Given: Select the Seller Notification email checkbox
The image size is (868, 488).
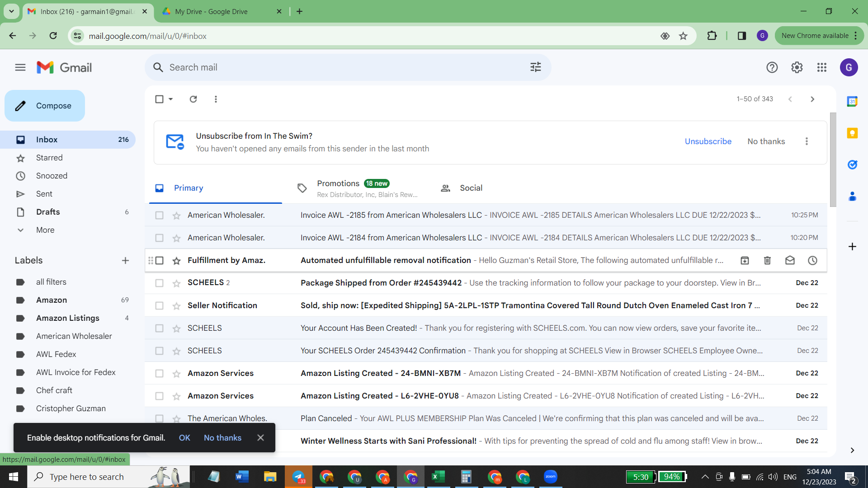Looking at the screenshot, I should point(159,306).
